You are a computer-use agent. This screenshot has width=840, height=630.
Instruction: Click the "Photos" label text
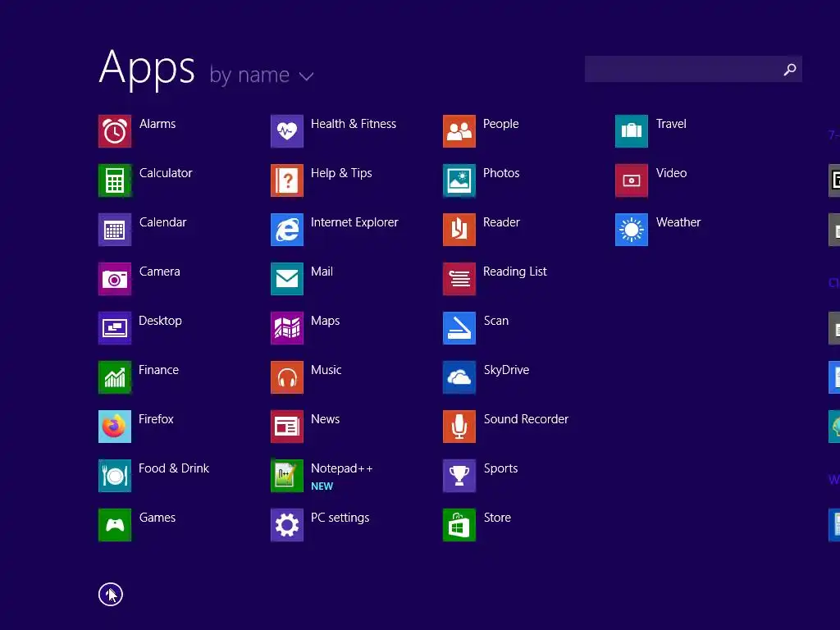click(x=501, y=173)
